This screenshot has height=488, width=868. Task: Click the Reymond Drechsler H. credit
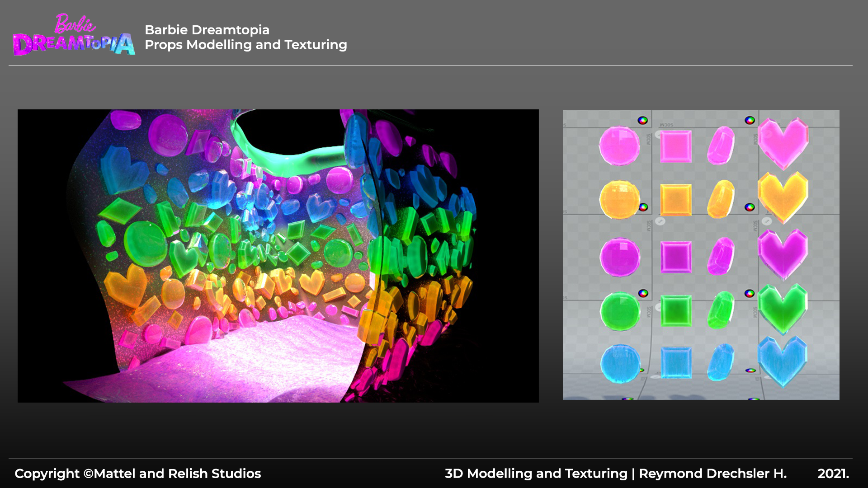click(x=712, y=474)
